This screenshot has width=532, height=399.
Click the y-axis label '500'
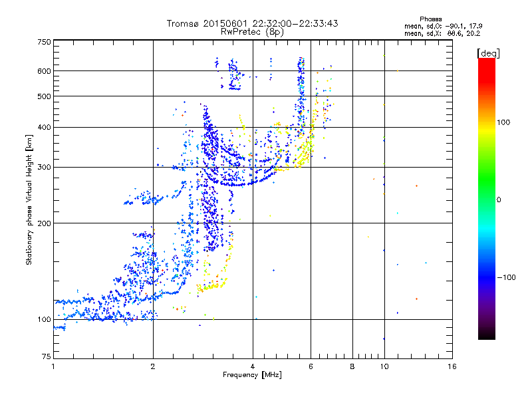[44, 96]
